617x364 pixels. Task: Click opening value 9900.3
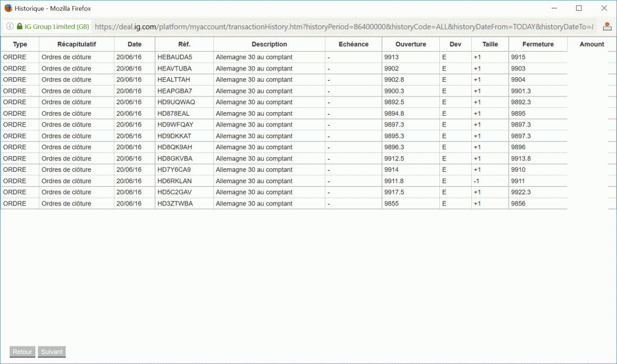(x=394, y=91)
